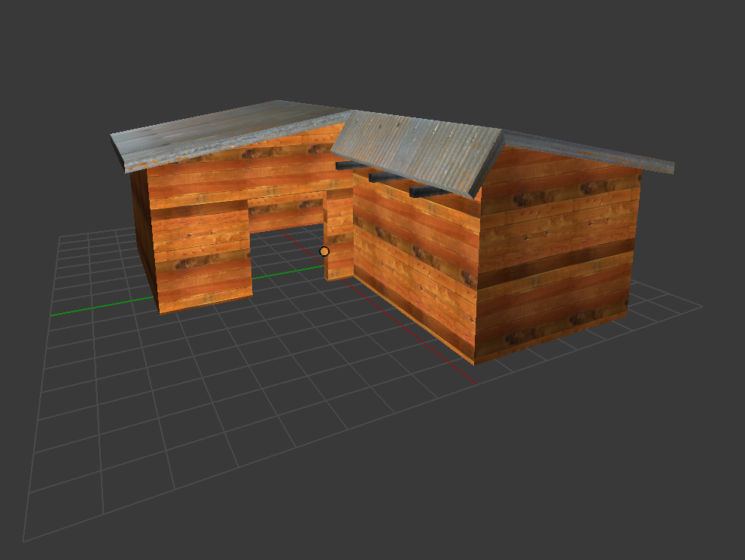Viewport: 745px width, 560px height.
Task: Click the near-left corner of the floor grid
Action: pos(24,540)
